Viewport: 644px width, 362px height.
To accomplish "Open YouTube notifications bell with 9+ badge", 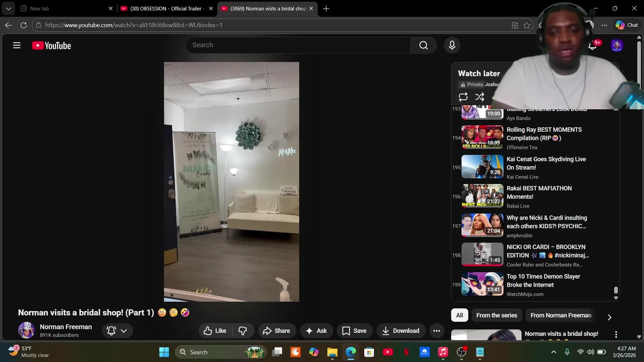I will click(593, 46).
